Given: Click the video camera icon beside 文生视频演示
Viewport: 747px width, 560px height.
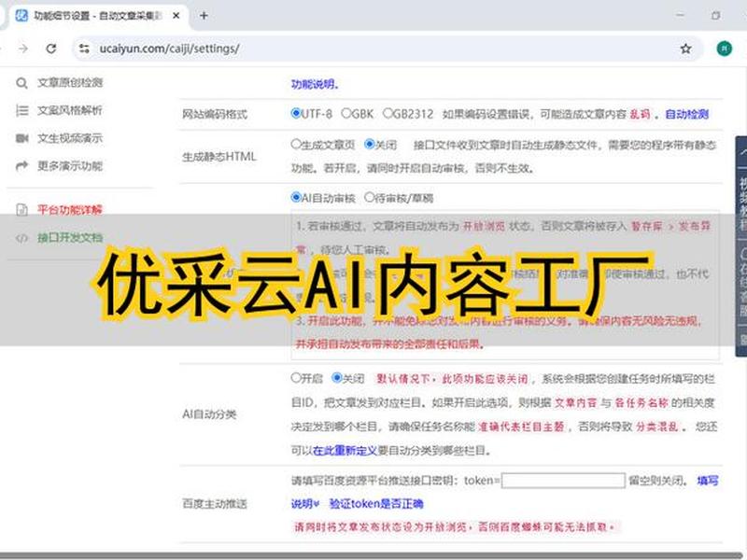Looking at the screenshot, I should [21, 138].
